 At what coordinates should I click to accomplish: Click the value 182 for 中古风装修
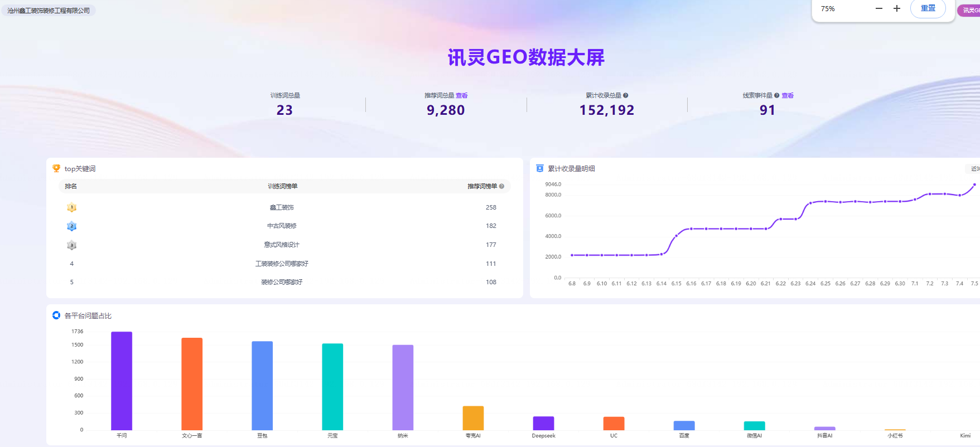[491, 226]
